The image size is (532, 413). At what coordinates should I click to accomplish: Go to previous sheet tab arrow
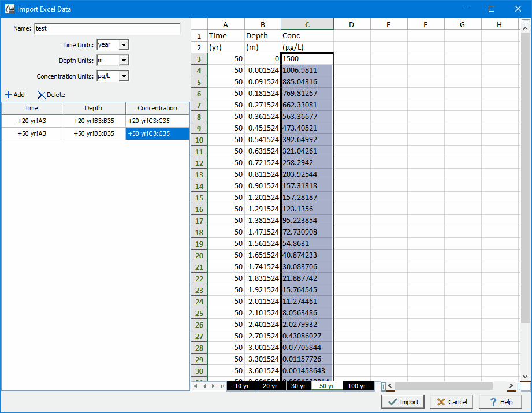coord(204,386)
